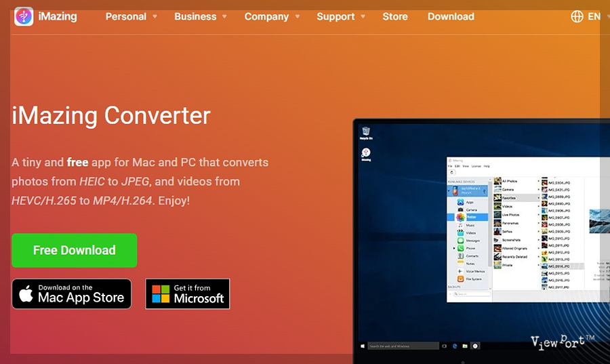
Task: Select Contacts icon in preview sidebar
Action: pyautogui.click(x=460, y=256)
